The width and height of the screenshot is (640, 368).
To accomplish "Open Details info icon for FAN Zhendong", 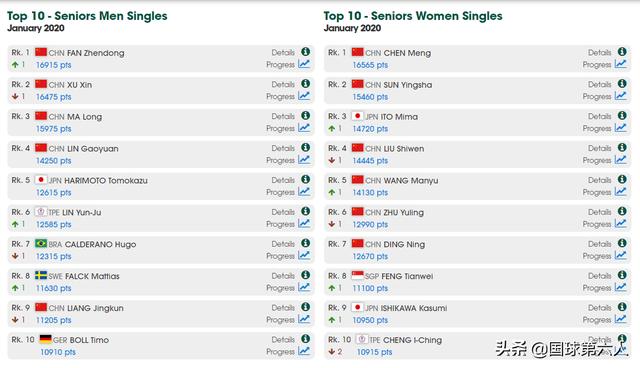I will (305, 52).
